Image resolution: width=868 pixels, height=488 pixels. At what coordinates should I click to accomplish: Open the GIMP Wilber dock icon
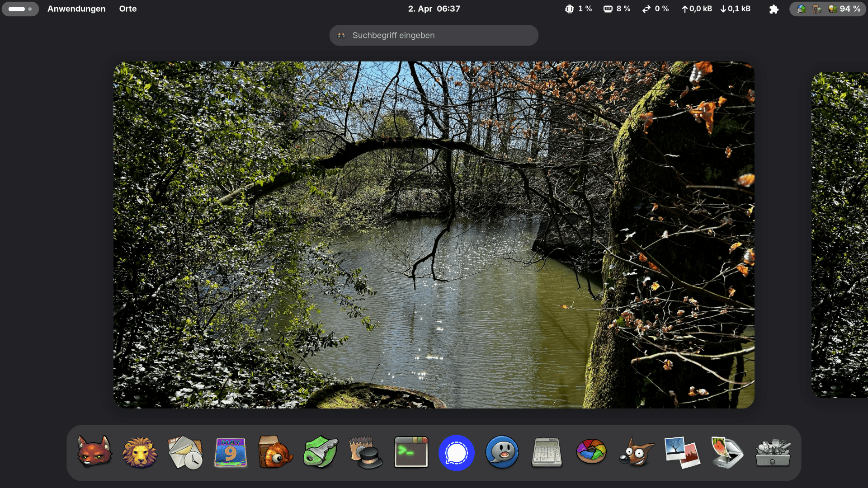pyautogui.click(x=637, y=453)
